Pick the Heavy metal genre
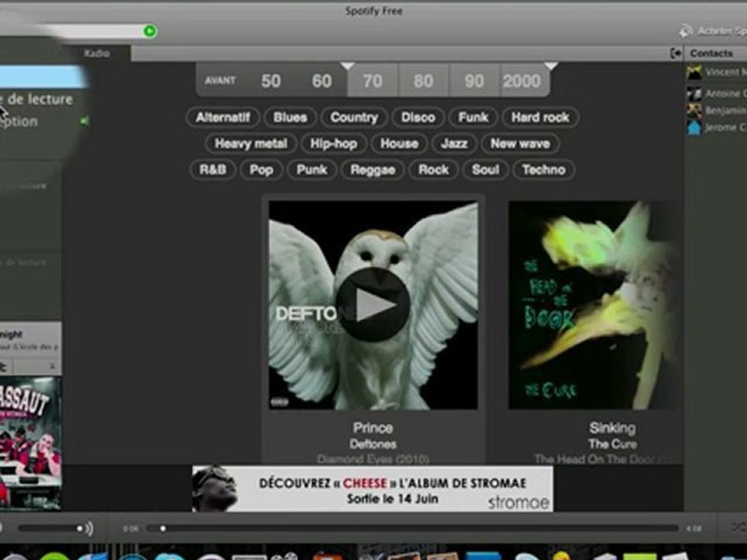The height and width of the screenshot is (560, 747). click(x=251, y=143)
